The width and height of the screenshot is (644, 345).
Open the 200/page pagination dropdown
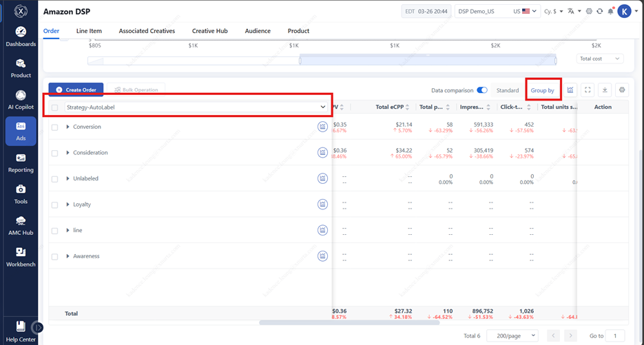coord(512,335)
